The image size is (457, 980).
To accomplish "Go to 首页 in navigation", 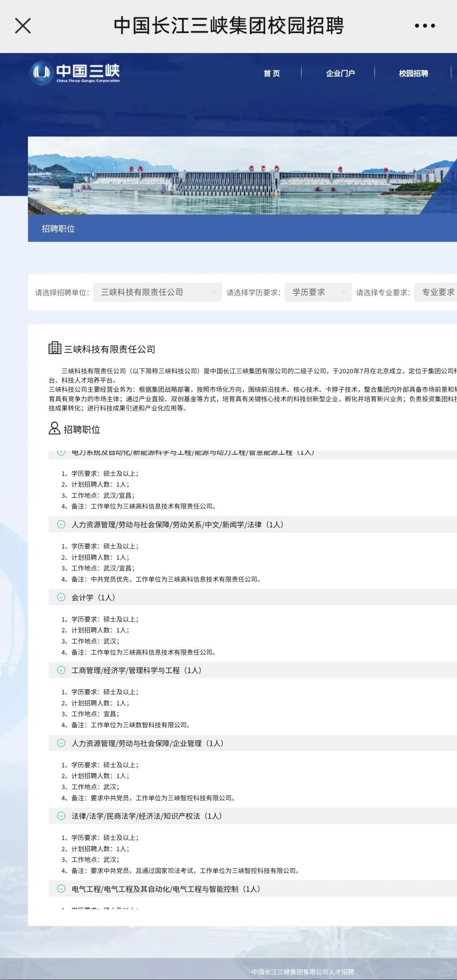I will [272, 73].
